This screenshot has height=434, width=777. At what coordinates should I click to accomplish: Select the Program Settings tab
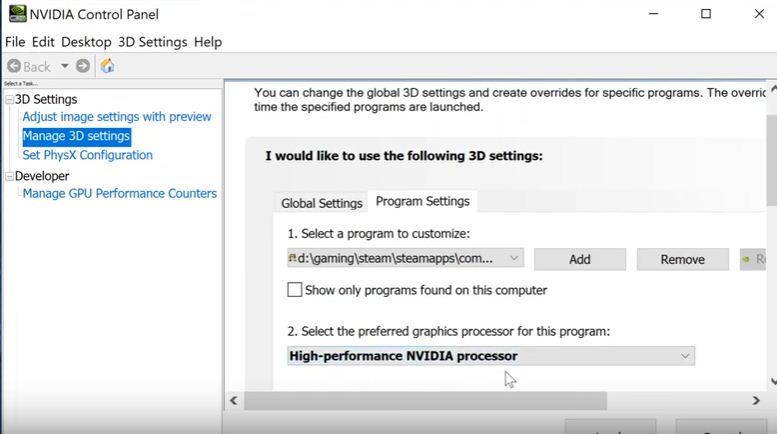(x=422, y=201)
